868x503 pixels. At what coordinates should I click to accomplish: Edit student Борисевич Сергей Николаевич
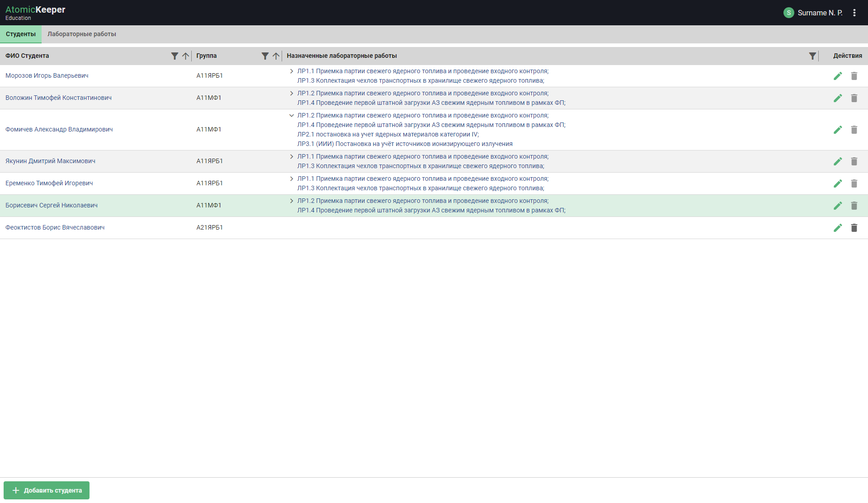[x=838, y=206]
